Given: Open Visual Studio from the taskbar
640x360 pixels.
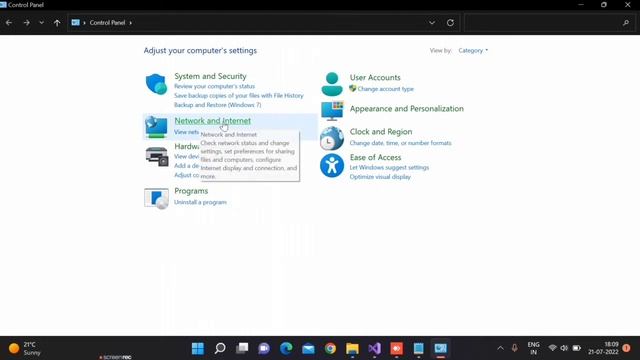Looking at the screenshot, I should point(374,349).
